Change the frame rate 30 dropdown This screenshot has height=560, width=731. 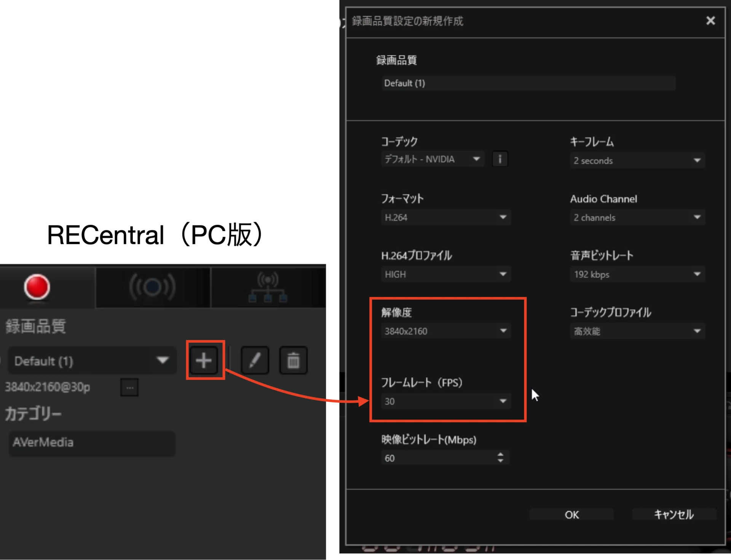pyautogui.click(x=445, y=401)
